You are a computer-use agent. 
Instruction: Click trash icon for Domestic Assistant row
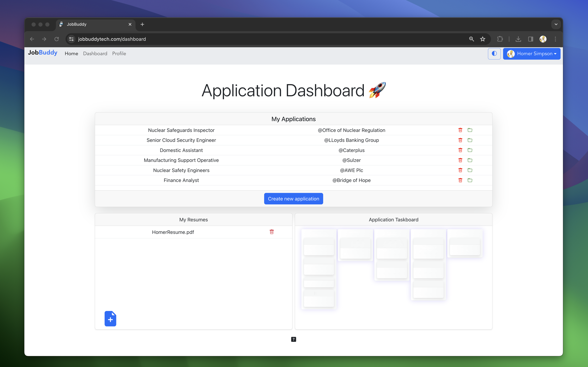[x=460, y=150]
